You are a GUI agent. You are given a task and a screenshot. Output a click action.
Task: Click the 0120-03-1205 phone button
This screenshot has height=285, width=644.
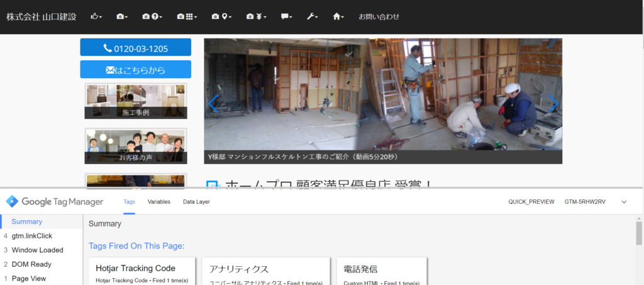tap(135, 48)
